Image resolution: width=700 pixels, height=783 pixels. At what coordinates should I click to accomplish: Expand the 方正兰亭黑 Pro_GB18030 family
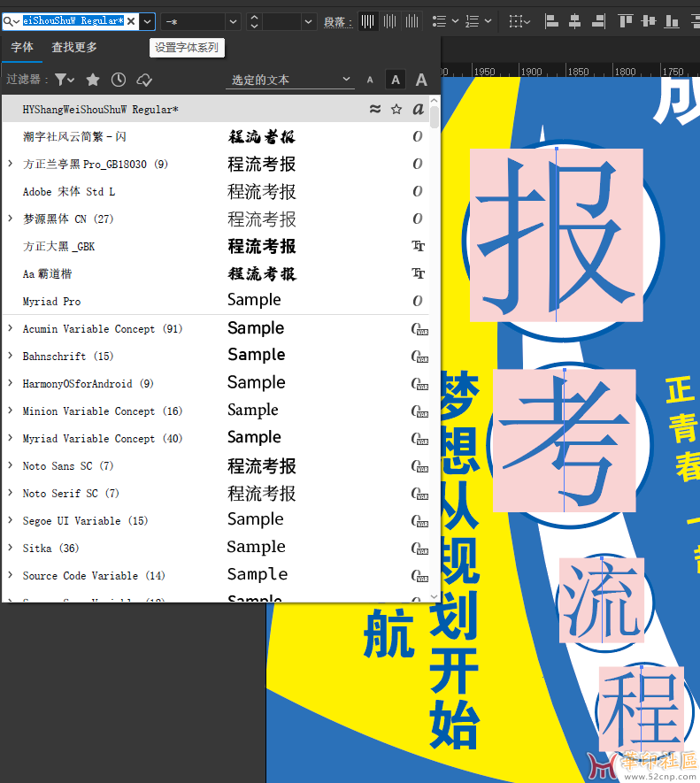[10, 164]
